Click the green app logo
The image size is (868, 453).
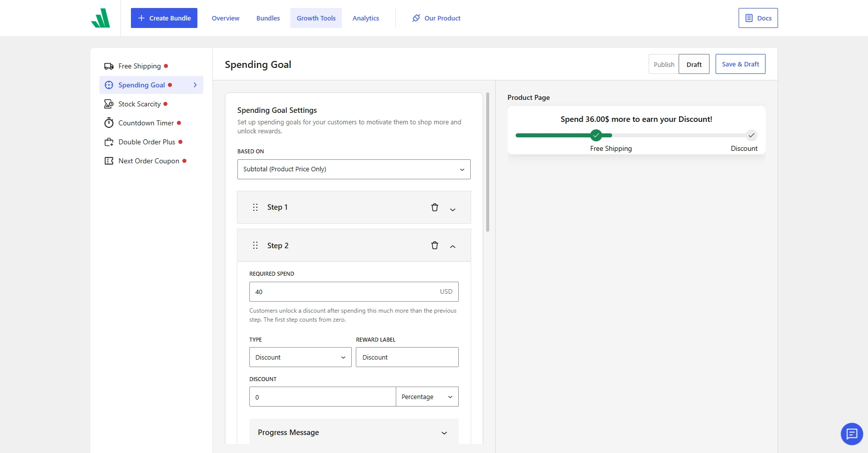click(x=100, y=18)
